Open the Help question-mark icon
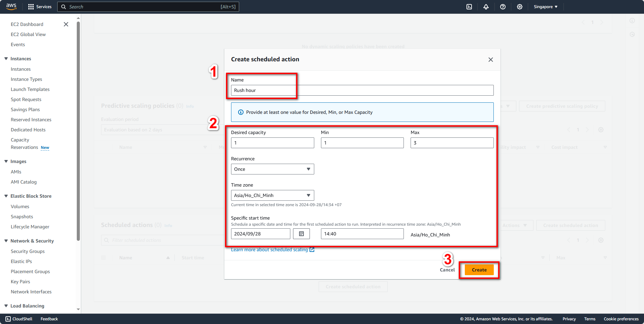The image size is (644, 324). pos(503,7)
